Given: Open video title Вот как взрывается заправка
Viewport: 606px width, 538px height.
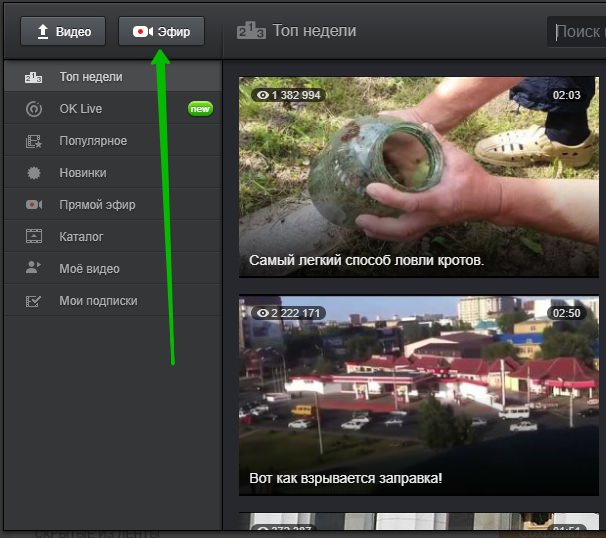Looking at the screenshot, I should point(345,478).
